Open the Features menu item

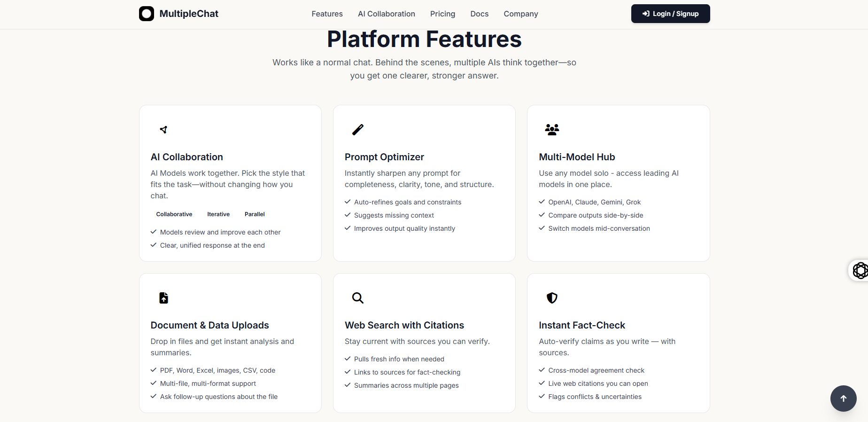pos(327,14)
